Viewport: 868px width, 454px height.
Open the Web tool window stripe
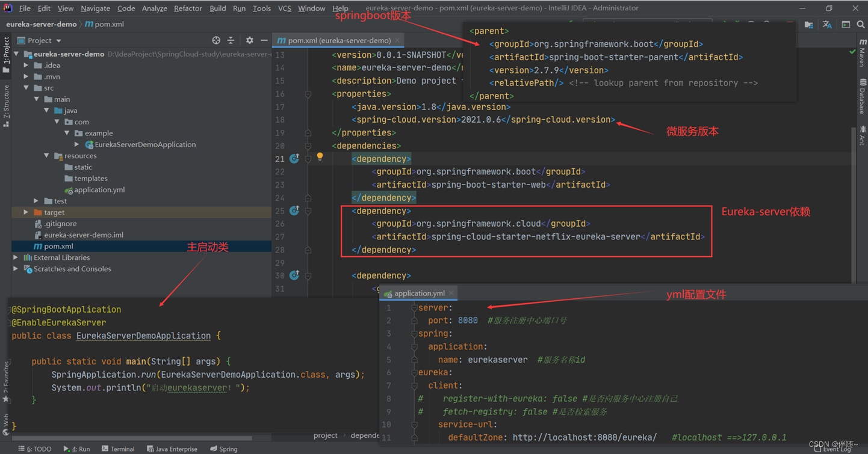[x=6, y=423]
